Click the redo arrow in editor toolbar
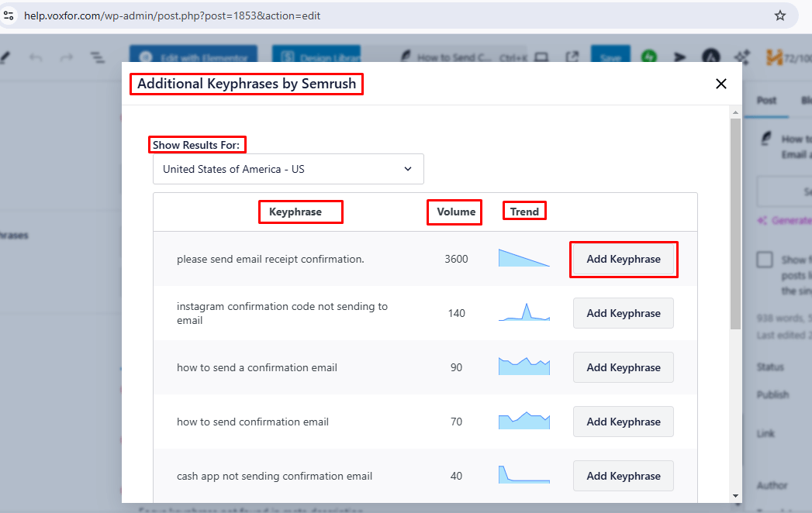This screenshot has height=513, width=812. [66, 57]
